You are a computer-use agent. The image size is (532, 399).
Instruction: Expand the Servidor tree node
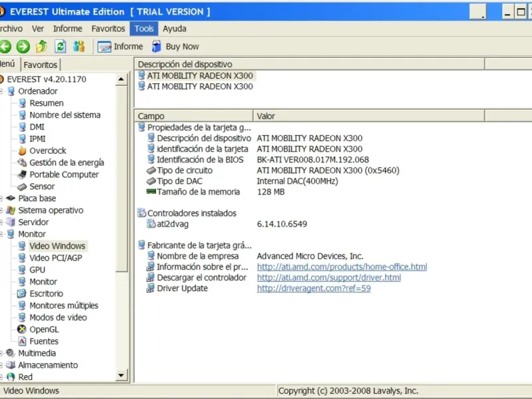1,222
